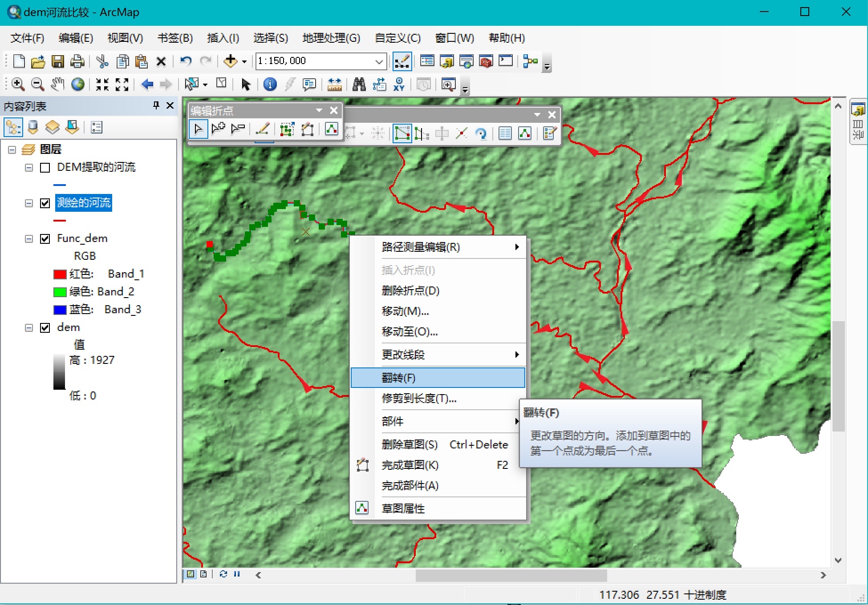Click the Identify tool icon

click(270, 84)
